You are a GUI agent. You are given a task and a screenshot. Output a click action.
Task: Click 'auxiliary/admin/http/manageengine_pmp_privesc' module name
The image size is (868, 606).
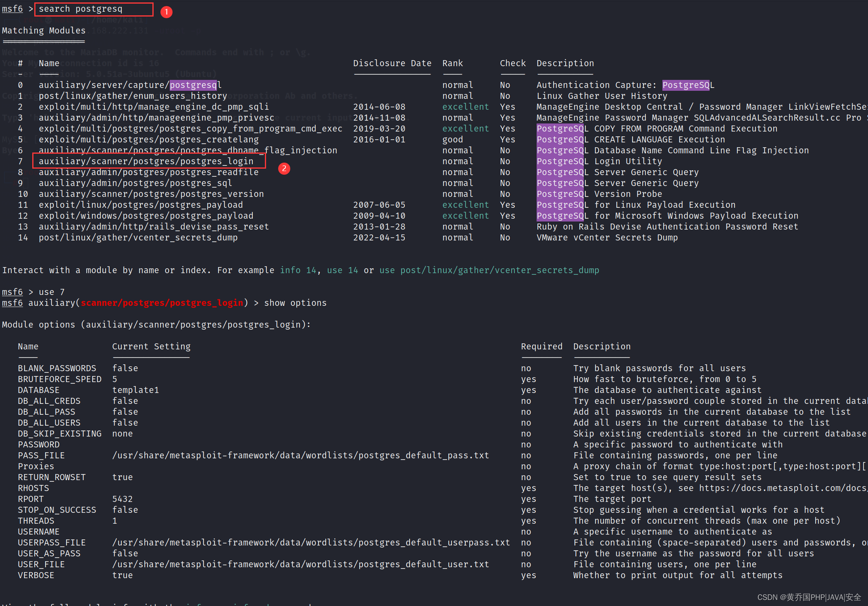click(156, 118)
